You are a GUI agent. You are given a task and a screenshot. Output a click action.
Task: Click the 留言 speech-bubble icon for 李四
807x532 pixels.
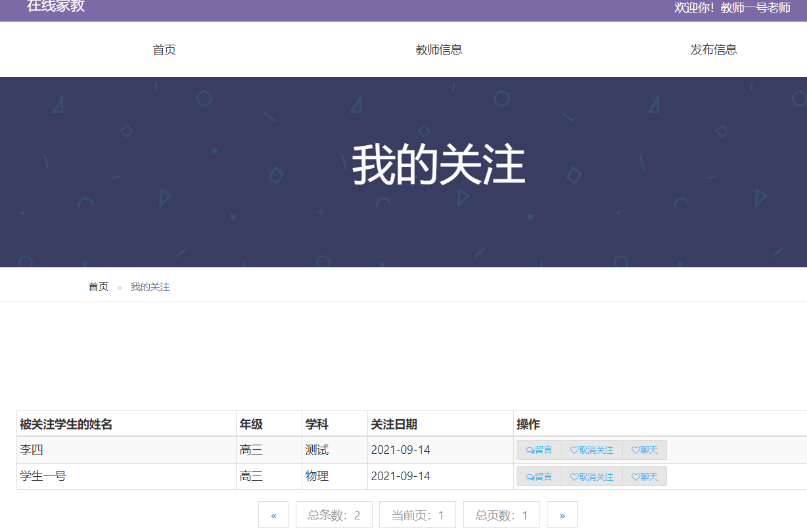tap(530, 449)
